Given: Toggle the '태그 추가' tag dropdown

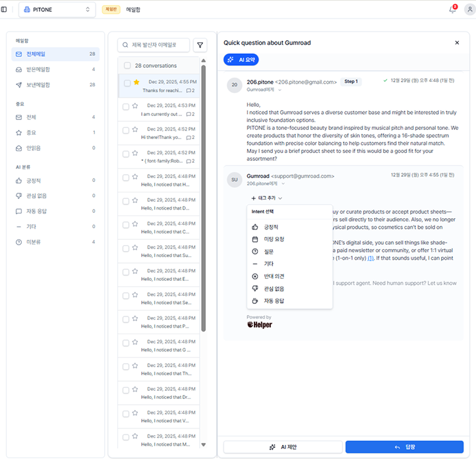Looking at the screenshot, I should click(x=266, y=198).
